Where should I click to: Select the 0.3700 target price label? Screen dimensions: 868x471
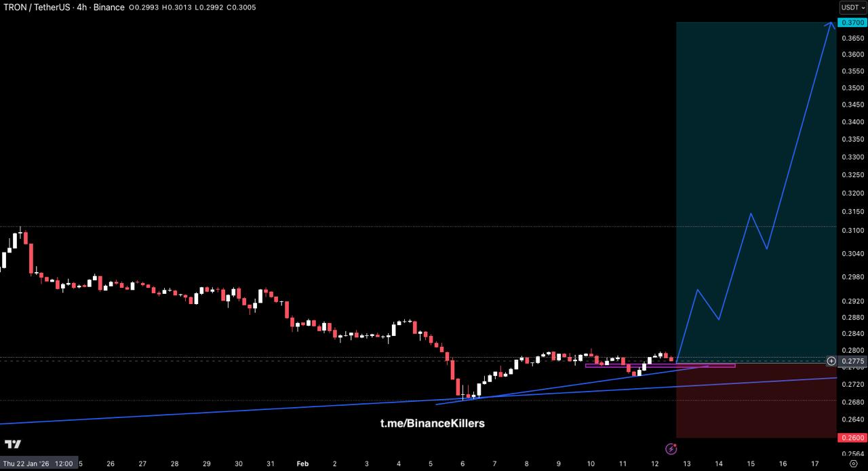852,22
